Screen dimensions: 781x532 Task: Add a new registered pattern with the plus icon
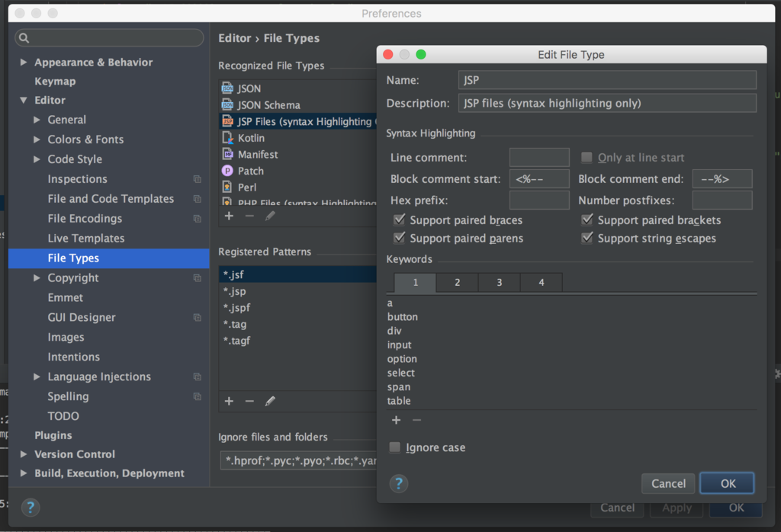(x=229, y=401)
